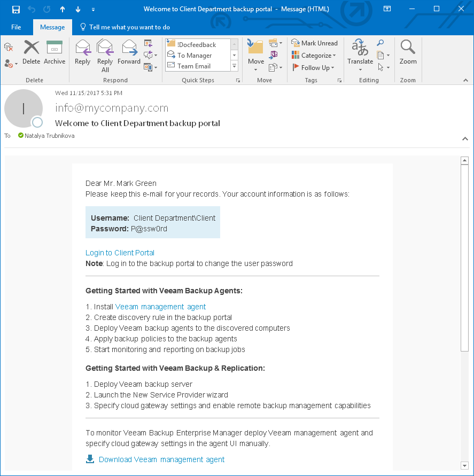Select the Message ribbon tab
The height and width of the screenshot is (476, 474).
[52, 27]
